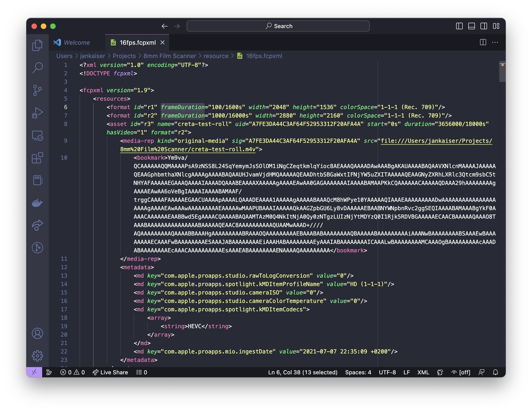Screen dimensions: 532x412
Task: Open the Explorer view in activity bar
Action: coord(37,45)
